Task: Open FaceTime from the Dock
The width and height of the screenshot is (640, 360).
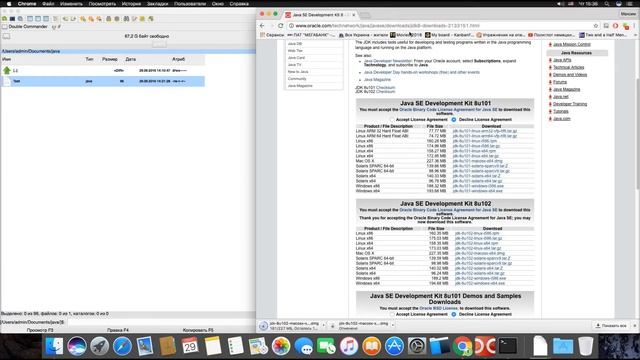Action: tap(326, 346)
